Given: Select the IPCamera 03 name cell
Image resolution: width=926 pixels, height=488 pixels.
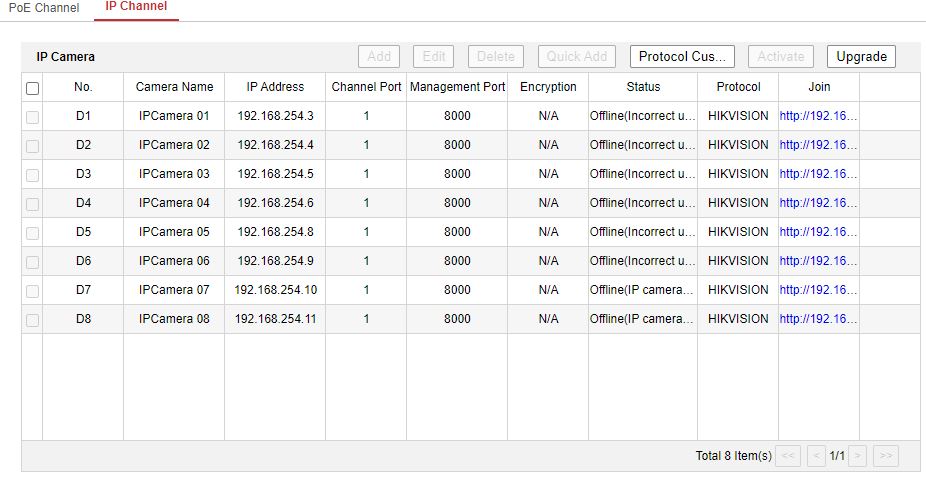Looking at the screenshot, I should pos(174,174).
